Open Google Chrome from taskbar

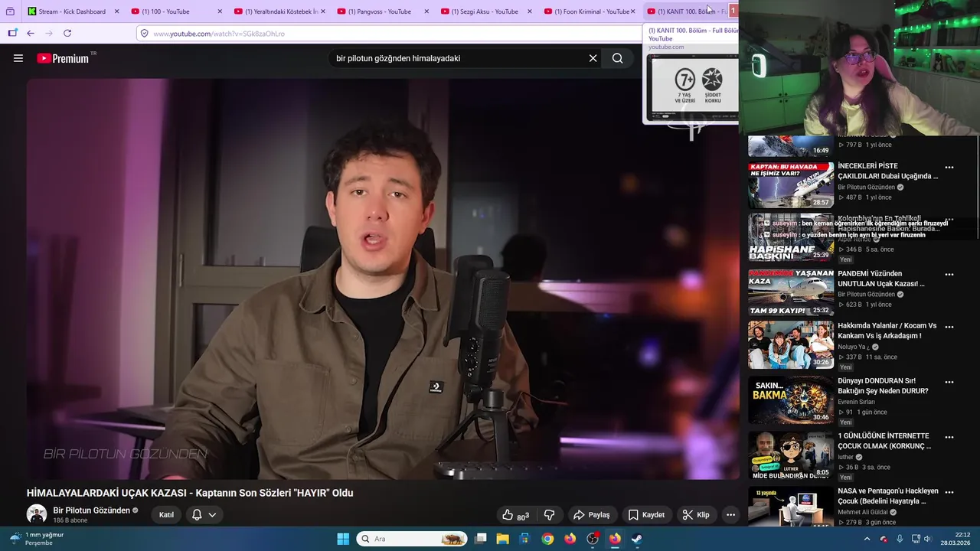[547, 539]
